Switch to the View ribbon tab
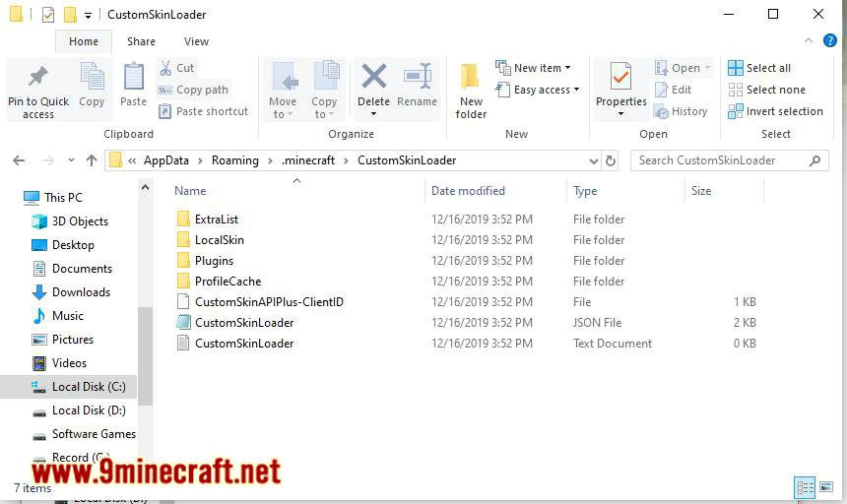The height and width of the screenshot is (504, 847). tap(196, 41)
